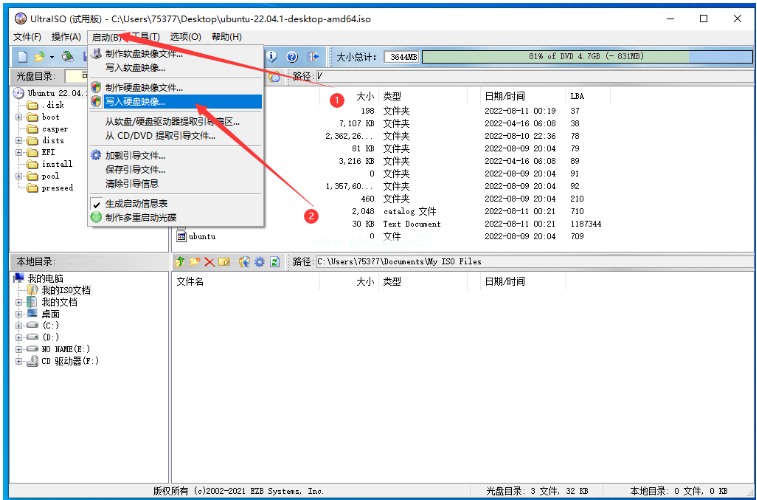Expand the 桌面 node in local tree

19,313
